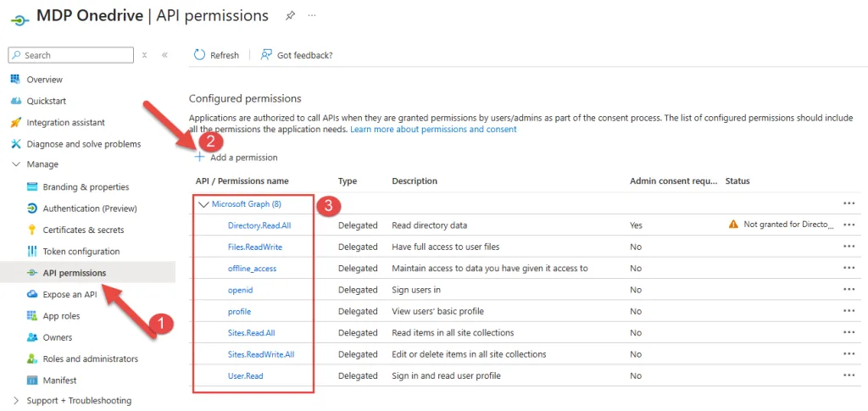
Task: Click the Description column header
Action: (x=415, y=181)
